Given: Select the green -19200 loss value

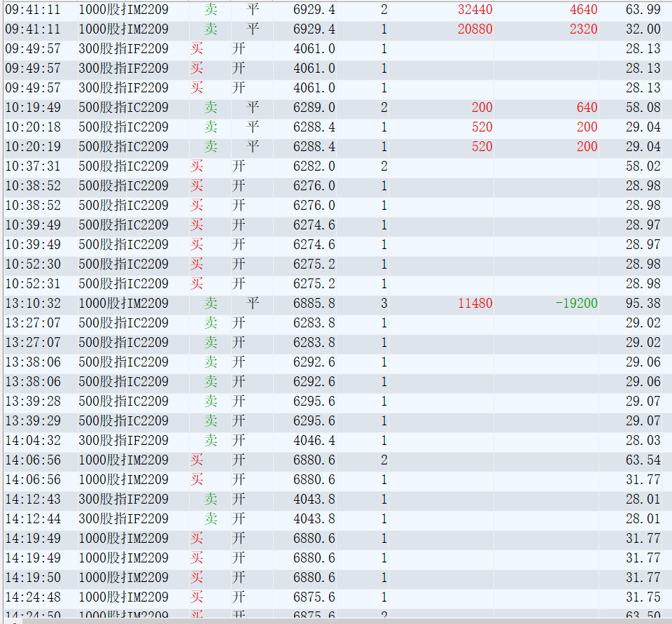Looking at the screenshot, I should point(576,303).
